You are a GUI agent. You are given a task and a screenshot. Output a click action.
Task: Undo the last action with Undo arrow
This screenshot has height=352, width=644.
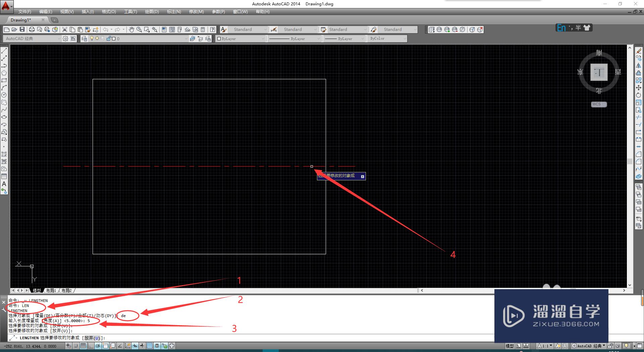click(x=106, y=30)
